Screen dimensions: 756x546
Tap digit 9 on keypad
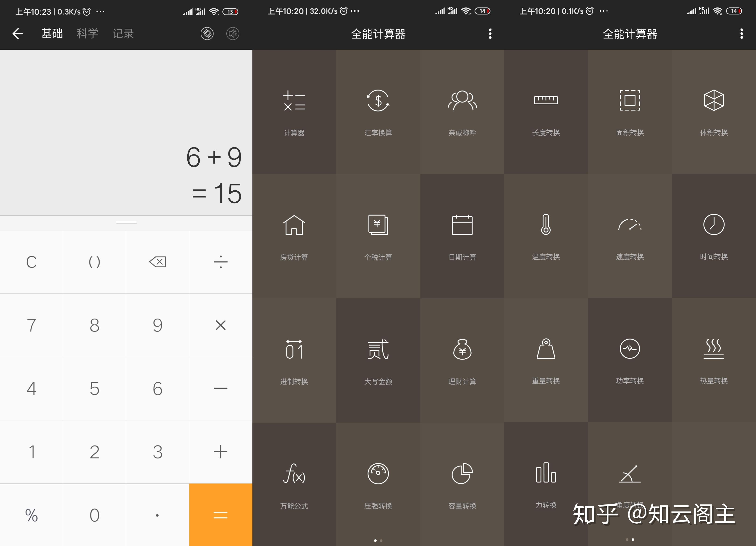(157, 325)
